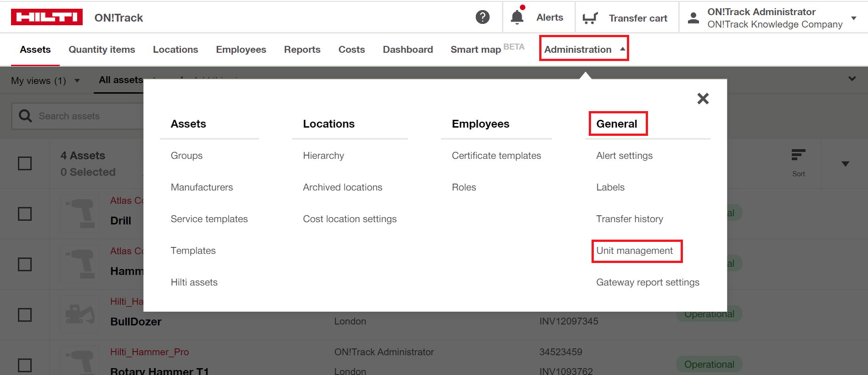
Task: Expand the user account dropdown arrow
Action: click(854, 18)
